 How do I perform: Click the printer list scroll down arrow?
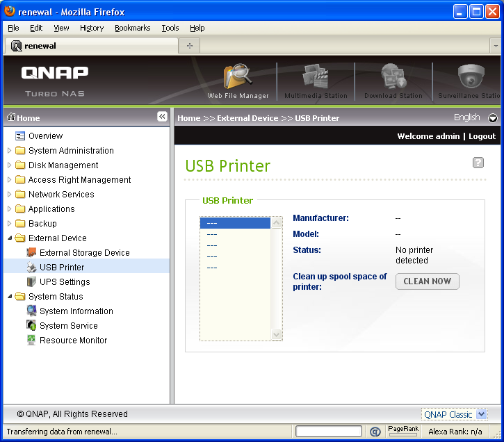[x=277, y=334]
